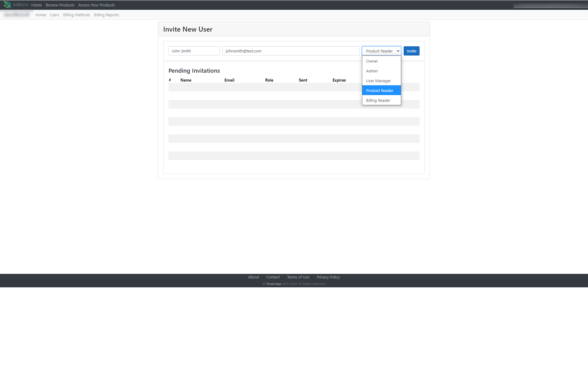The height and width of the screenshot is (368, 588).
Task: Open the Terms of Use page
Action: (x=298, y=277)
